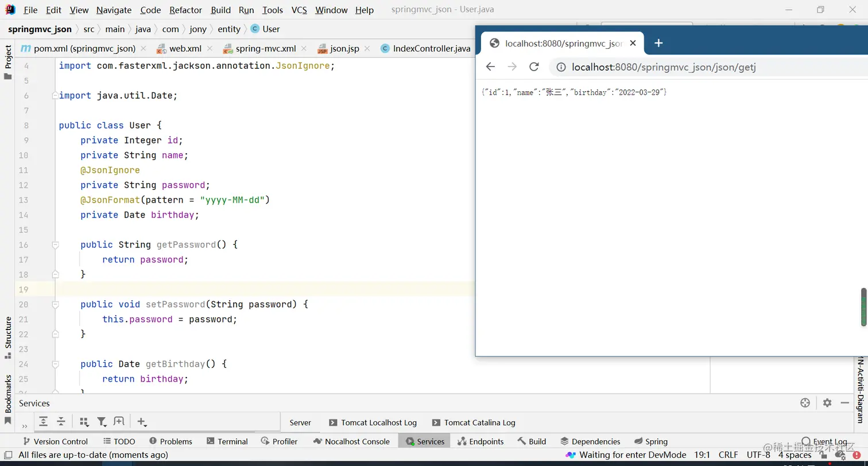Screen dimensions: 868x466
Task: Open the Group By options in Services
Action: point(84,422)
